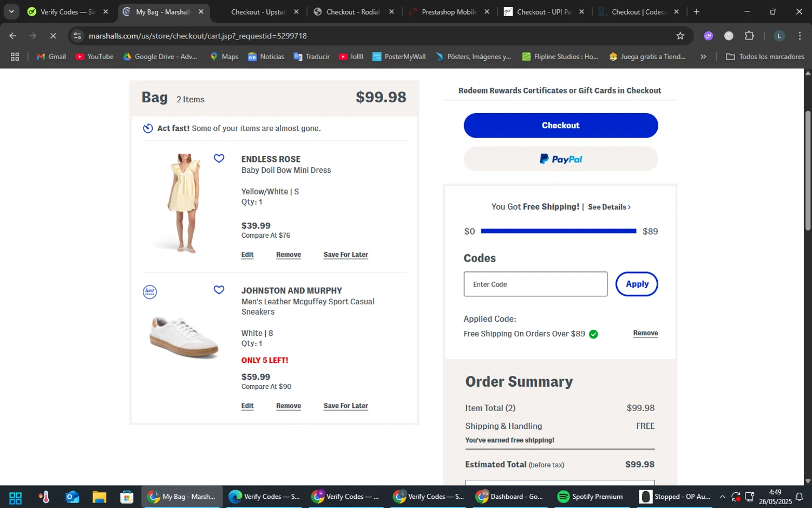Remove applied free shipping code

point(645,333)
